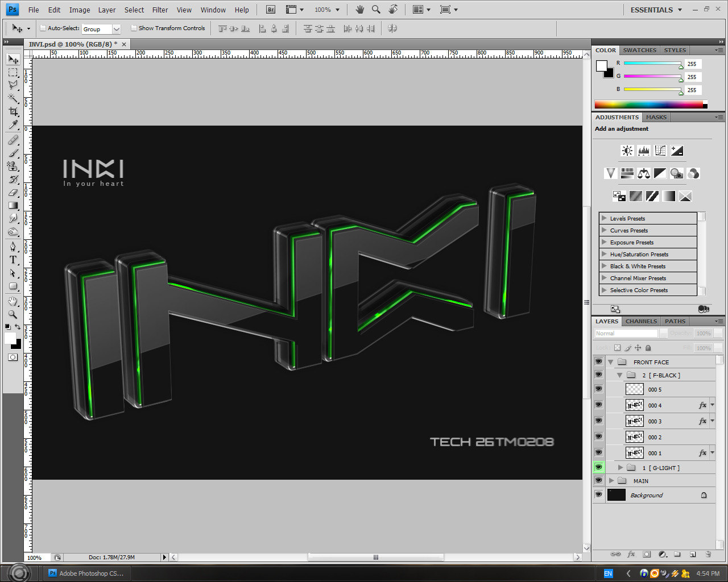This screenshot has width=728, height=582.
Task: Add an Exposure adjustment
Action: [x=677, y=151]
